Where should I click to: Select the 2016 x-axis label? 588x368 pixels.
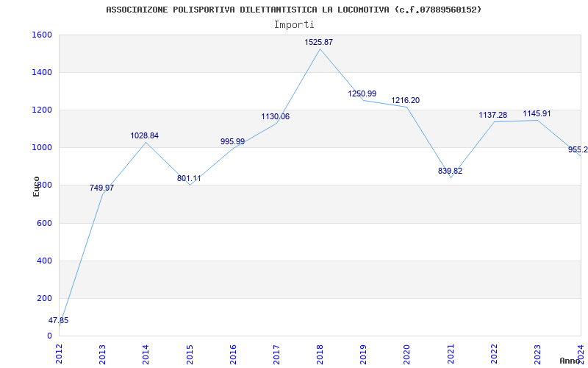(x=233, y=354)
